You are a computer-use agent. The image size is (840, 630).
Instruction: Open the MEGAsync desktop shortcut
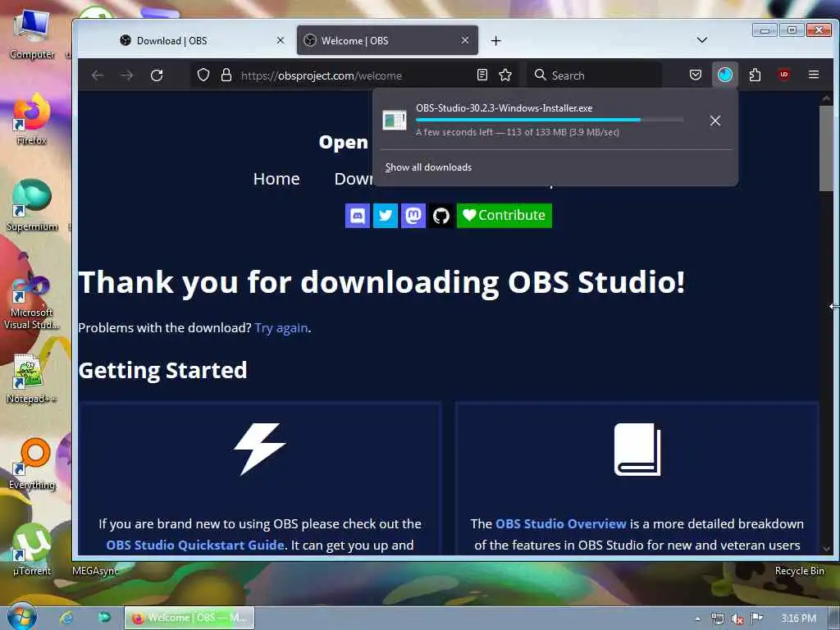(95, 571)
